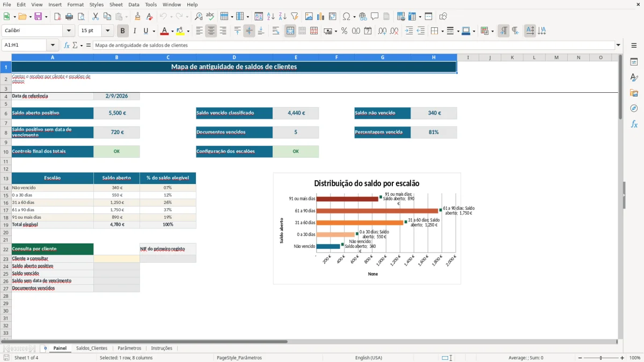
Task: Toggle Merge and Center Cells
Action: click(x=290, y=31)
